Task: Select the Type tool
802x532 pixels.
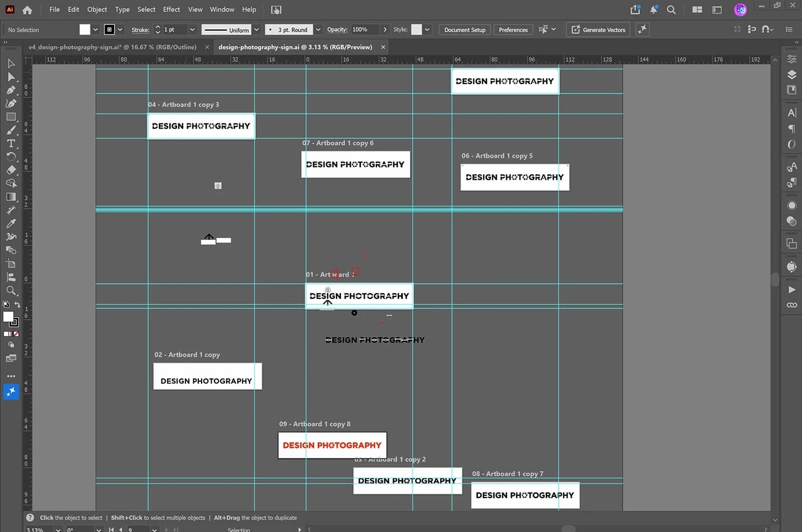Action: point(11,144)
